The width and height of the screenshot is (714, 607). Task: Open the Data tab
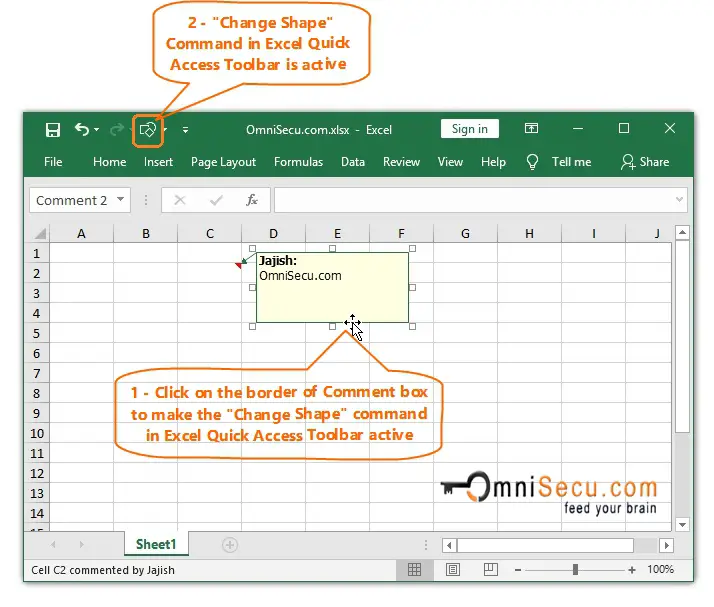(353, 162)
